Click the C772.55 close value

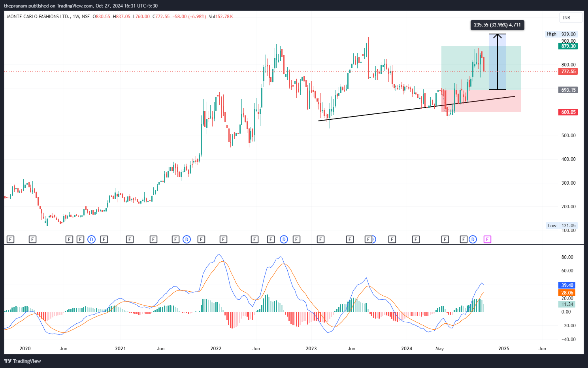tap(161, 17)
